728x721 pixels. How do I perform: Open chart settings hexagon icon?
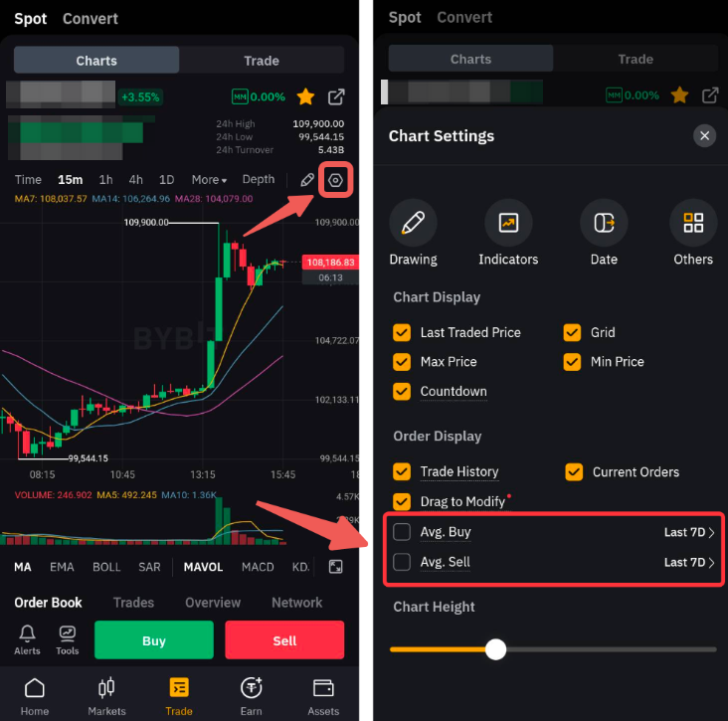pyautogui.click(x=335, y=180)
